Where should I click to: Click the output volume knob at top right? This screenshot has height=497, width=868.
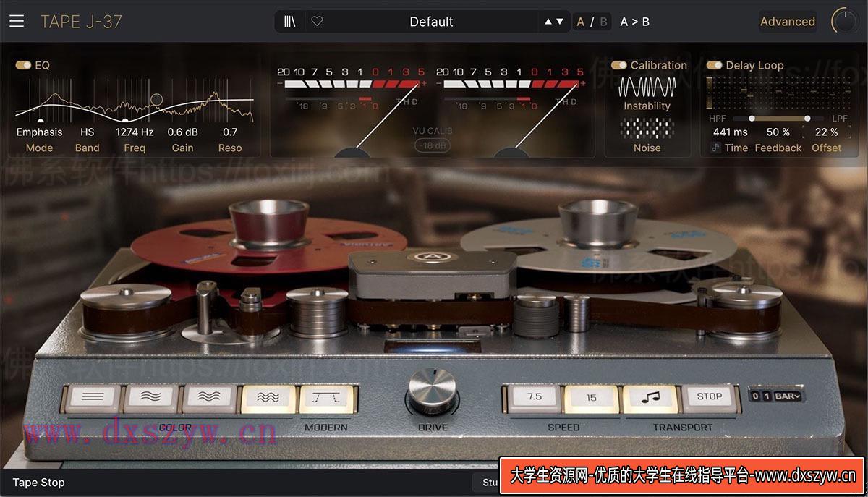[x=845, y=22]
